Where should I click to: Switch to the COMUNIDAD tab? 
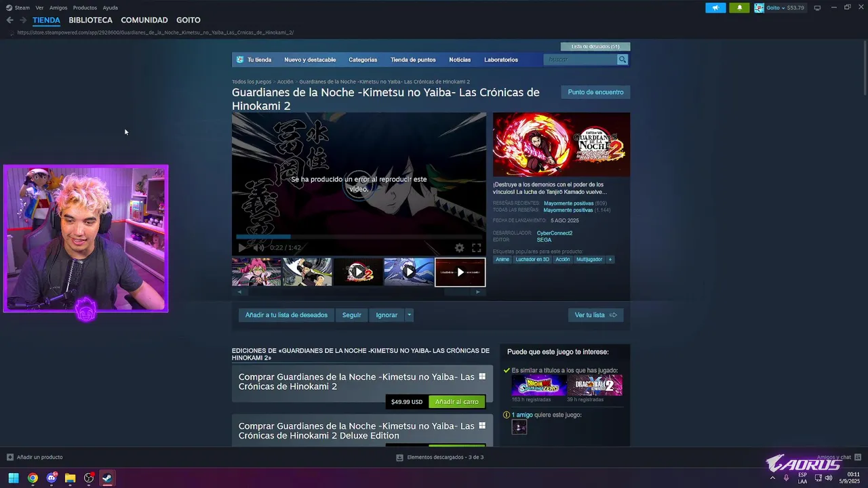(x=144, y=20)
